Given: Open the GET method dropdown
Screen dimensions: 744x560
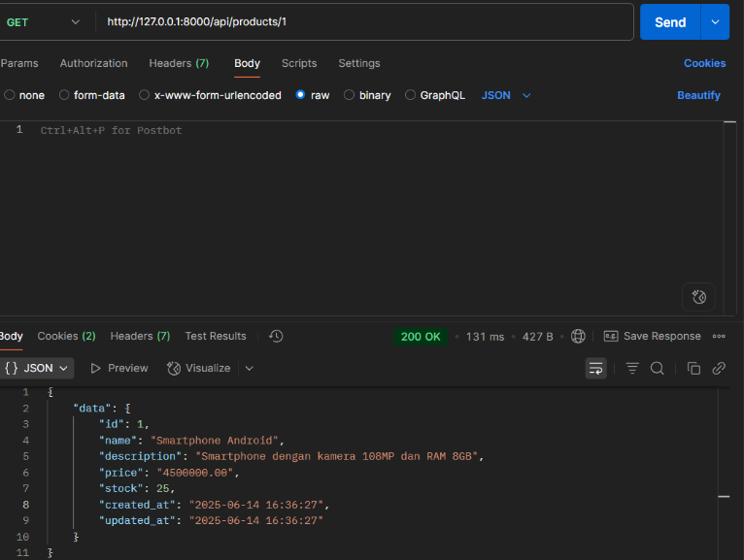Looking at the screenshot, I should pyautogui.click(x=44, y=22).
